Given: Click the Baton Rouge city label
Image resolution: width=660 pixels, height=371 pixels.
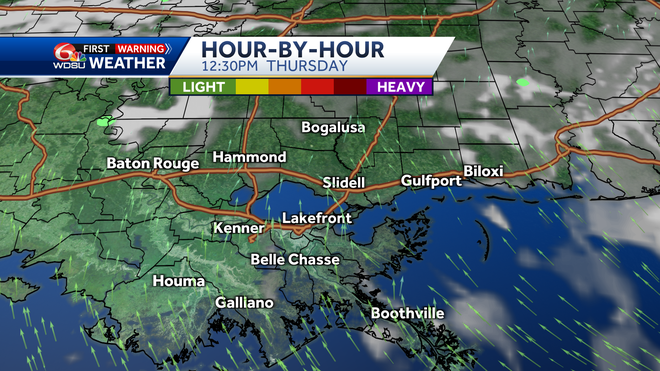Looking at the screenshot, I should (153, 163).
